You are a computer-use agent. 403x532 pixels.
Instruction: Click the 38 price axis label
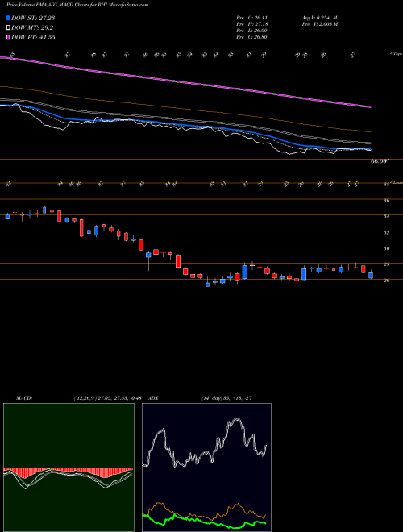pyautogui.click(x=386, y=185)
